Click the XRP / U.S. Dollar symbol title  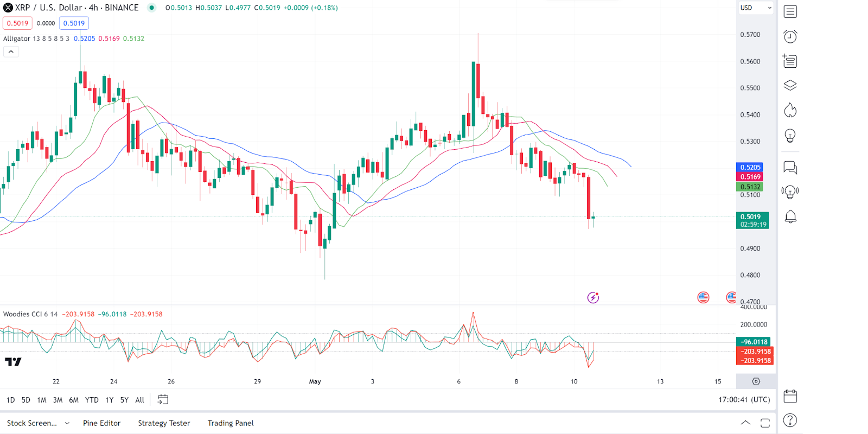pyautogui.click(x=76, y=8)
